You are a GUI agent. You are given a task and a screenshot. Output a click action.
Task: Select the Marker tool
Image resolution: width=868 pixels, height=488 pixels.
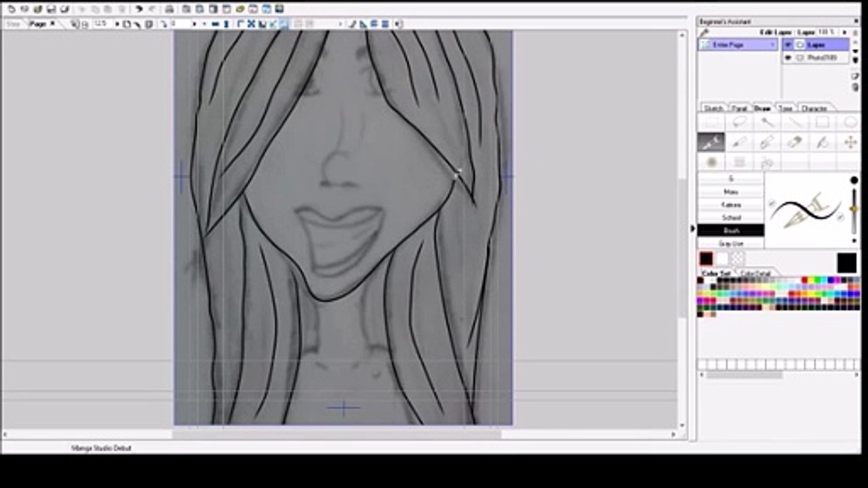(767, 142)
